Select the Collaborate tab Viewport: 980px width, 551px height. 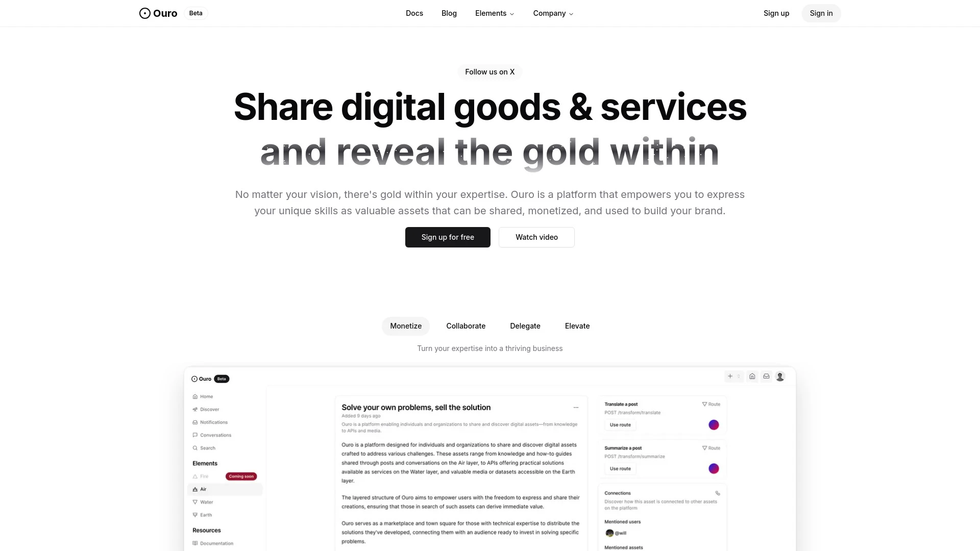pyautogui.click(x=466, y=325)
